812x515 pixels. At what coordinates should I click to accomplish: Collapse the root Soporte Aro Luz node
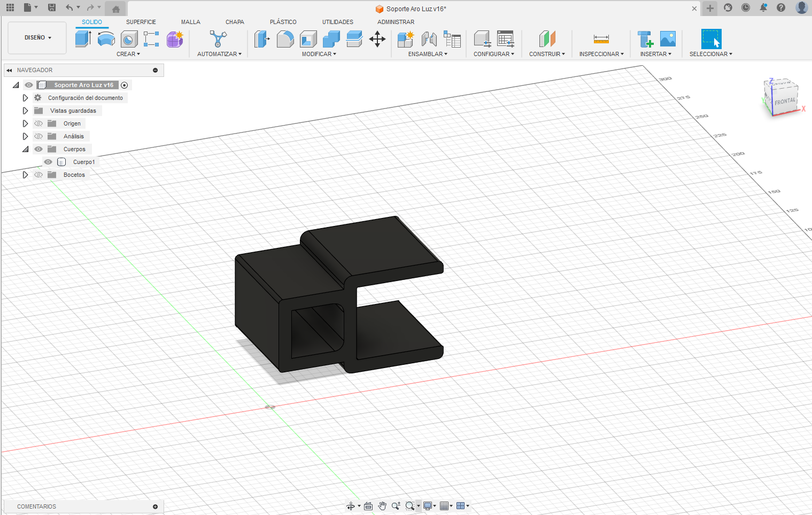pyautogui.click(x=16, y=85)
